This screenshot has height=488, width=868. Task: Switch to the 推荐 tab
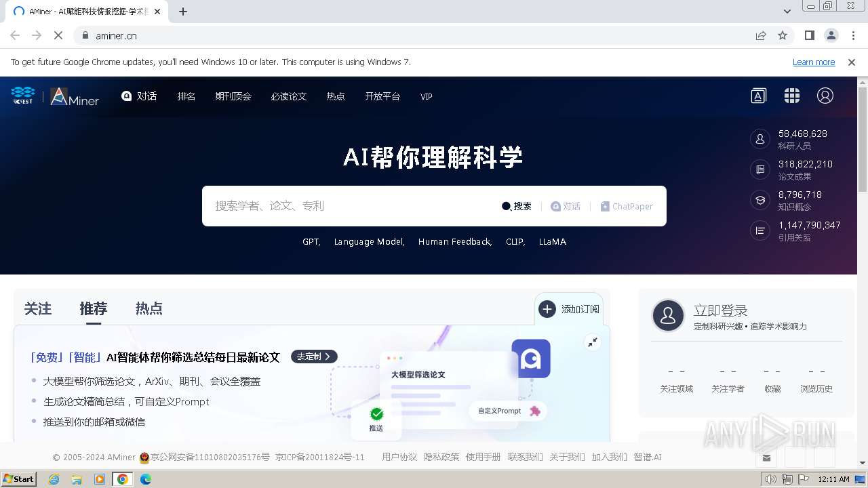click(94, 308)
